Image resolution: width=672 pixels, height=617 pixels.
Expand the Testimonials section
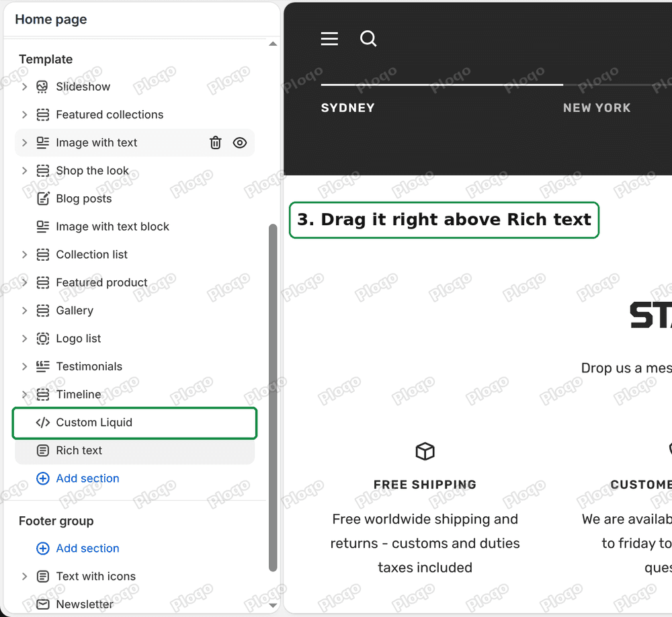[24, 366]
